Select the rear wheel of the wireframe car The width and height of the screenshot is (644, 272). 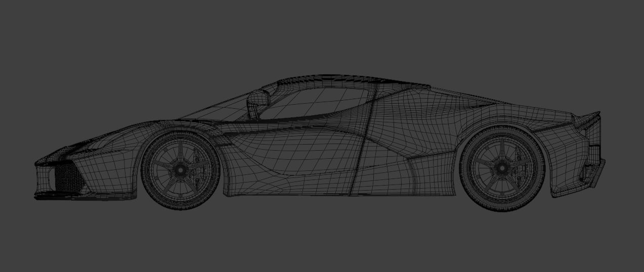502,168
